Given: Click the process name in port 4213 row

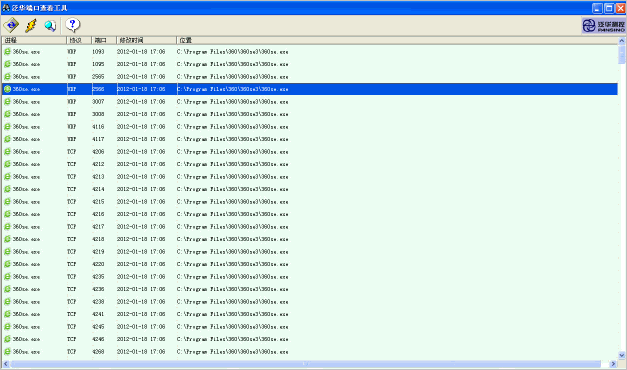Looking at the screenshot, I should [26, 176].
